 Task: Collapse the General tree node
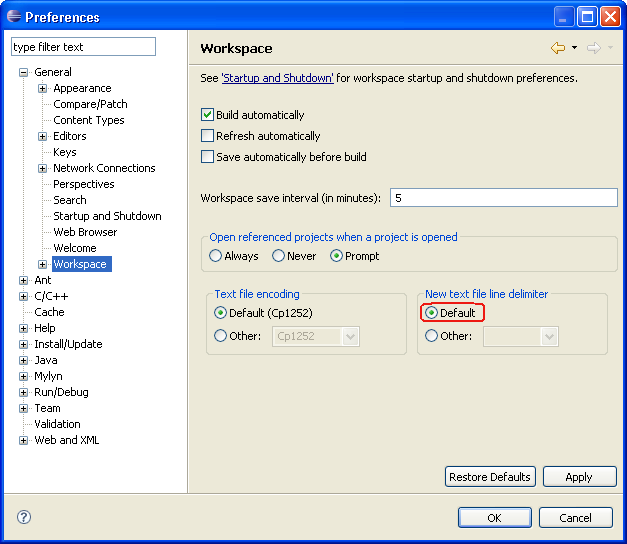pos(24,72)
